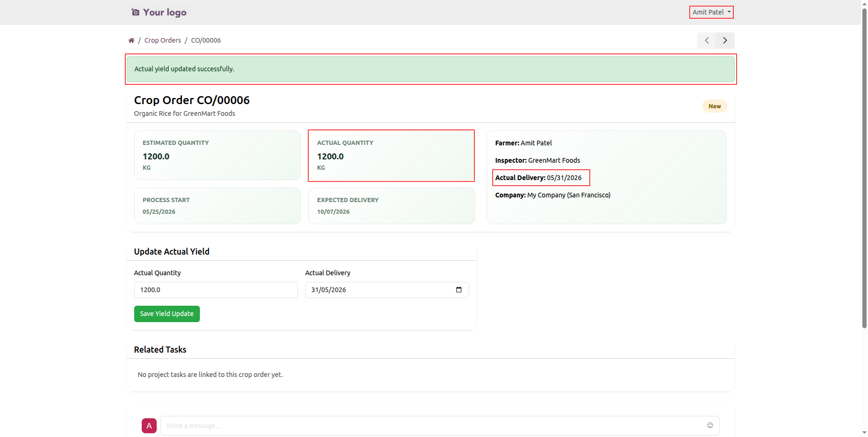The height and width of the screenshot is (437, 868).
Task: Click the Process Start date 05/25/2026
Action: click(x=159, y=212)
